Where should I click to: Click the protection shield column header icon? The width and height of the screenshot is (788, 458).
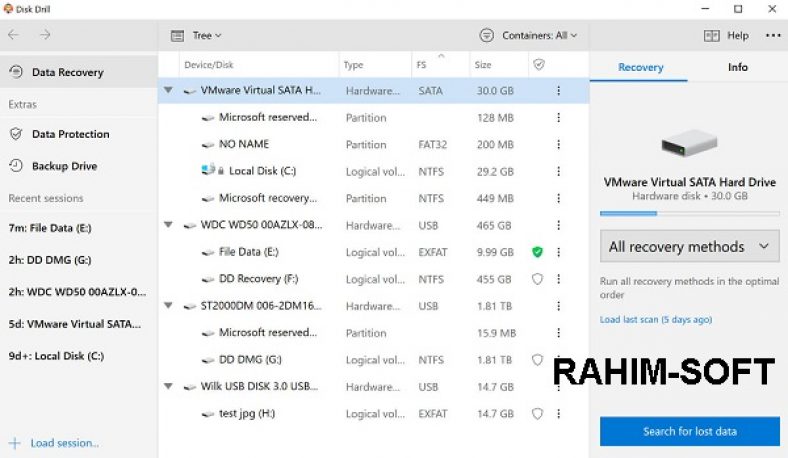point(539,64)
